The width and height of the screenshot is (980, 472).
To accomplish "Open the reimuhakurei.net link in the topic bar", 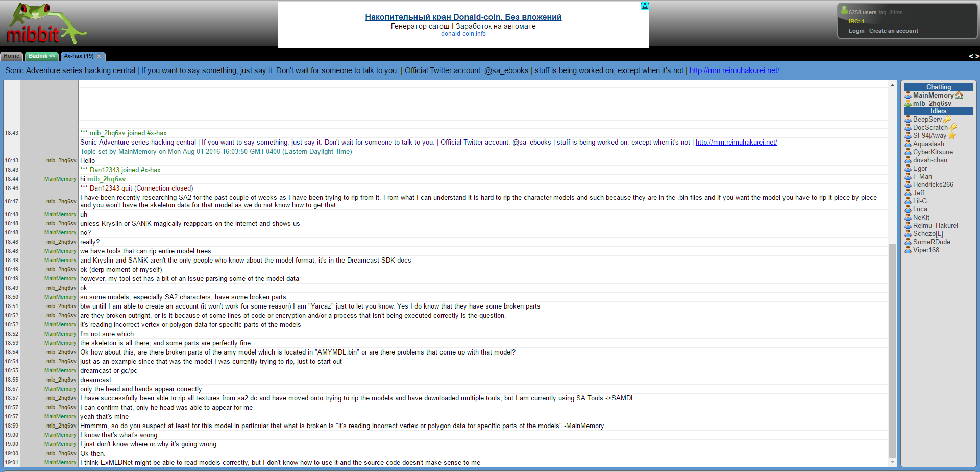I will [734, 70].
